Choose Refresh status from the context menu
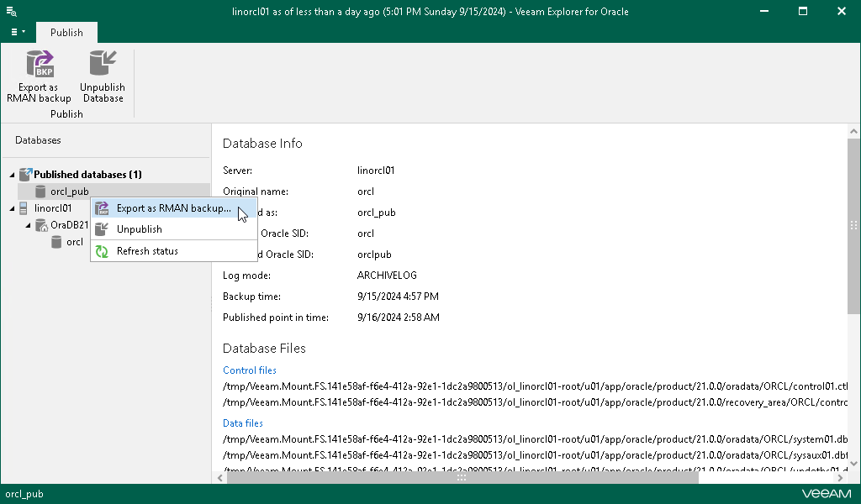 point(174,251)
